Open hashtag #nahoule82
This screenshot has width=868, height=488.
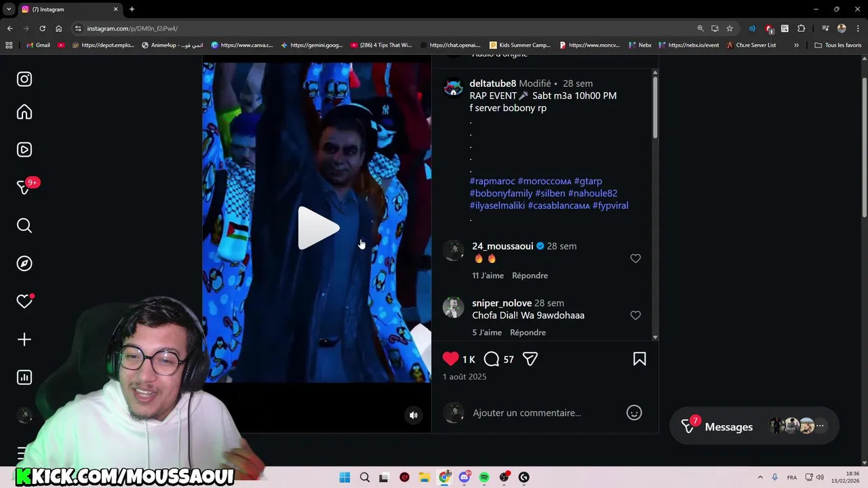[593, 193]
